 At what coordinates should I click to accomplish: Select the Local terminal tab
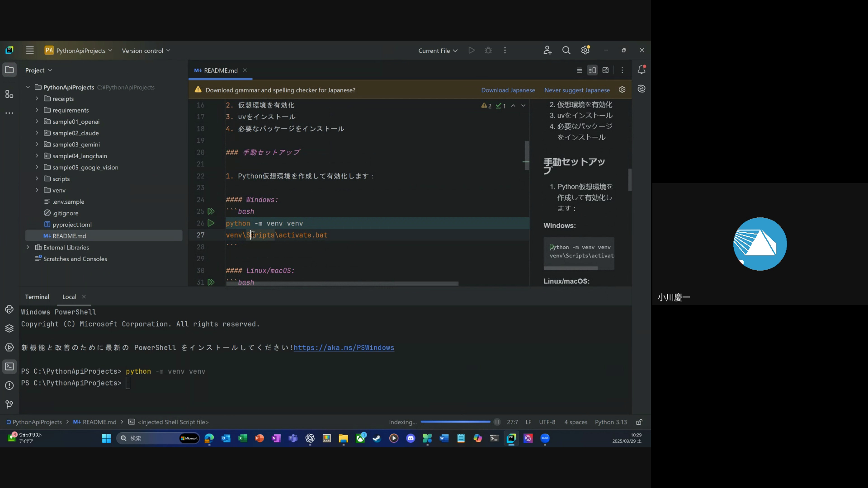tap(69, 297)
